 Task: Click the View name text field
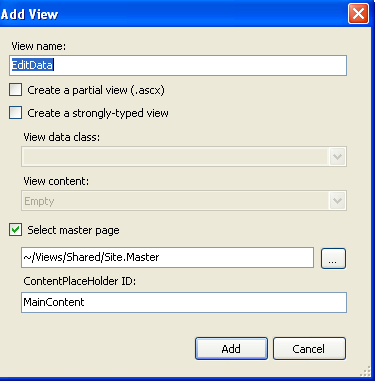[178, 65]
